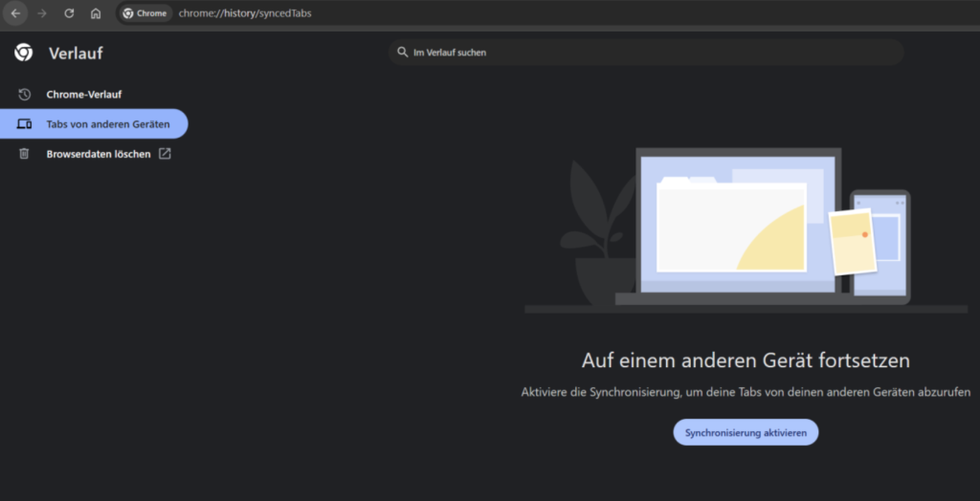Click the smartphone illustration

880,244
